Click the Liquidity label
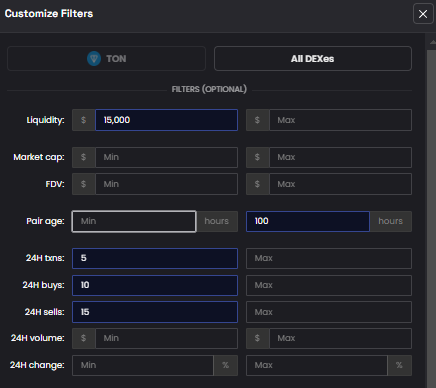Image resolution: width=436 pixels, height=388 pixels. click(x=45, y=120)
